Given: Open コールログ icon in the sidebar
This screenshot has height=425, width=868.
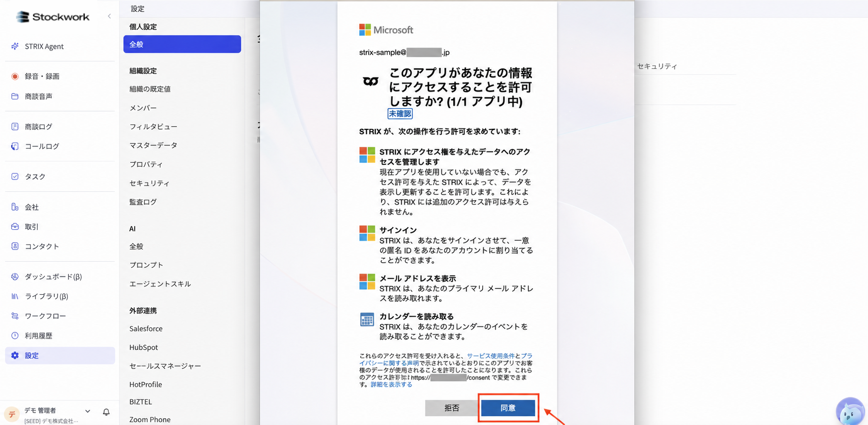Looking at the screenshot, I should click(x=15, y=146).
